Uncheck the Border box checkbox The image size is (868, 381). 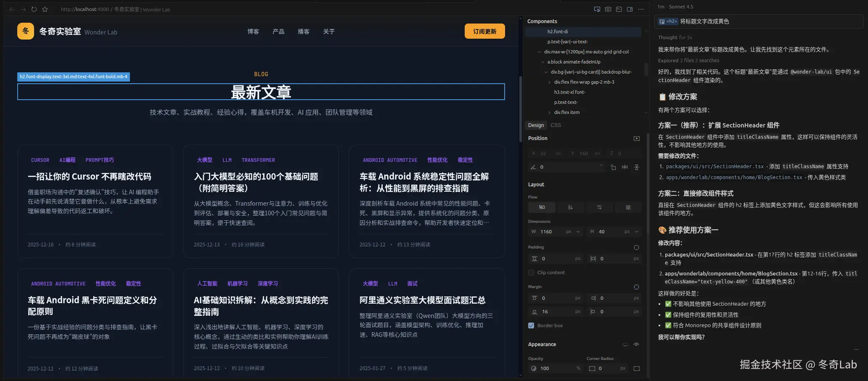(531, 325)
